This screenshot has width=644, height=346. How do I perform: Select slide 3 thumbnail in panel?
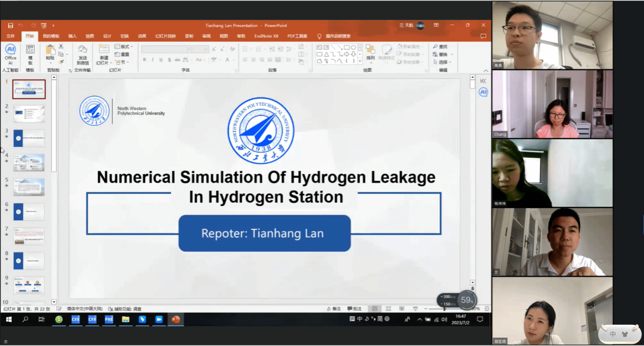point(29,138)
